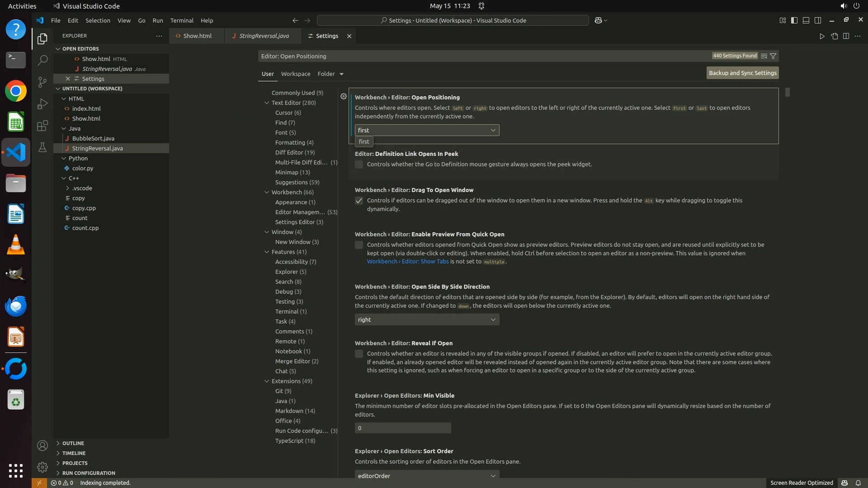Click the gear icon beside Open Positioning
This screenshot has height=488, width=868.
tap(344, 96)
